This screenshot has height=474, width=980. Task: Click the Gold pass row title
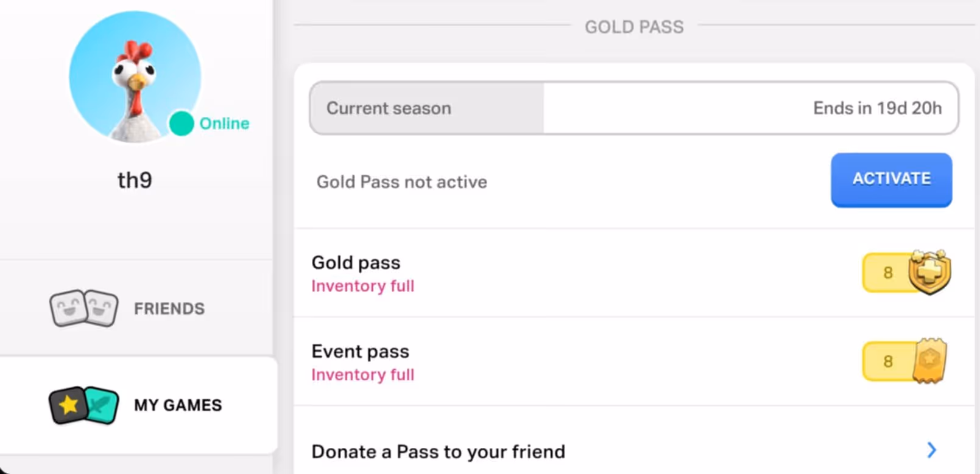click(x=356, y=262)
